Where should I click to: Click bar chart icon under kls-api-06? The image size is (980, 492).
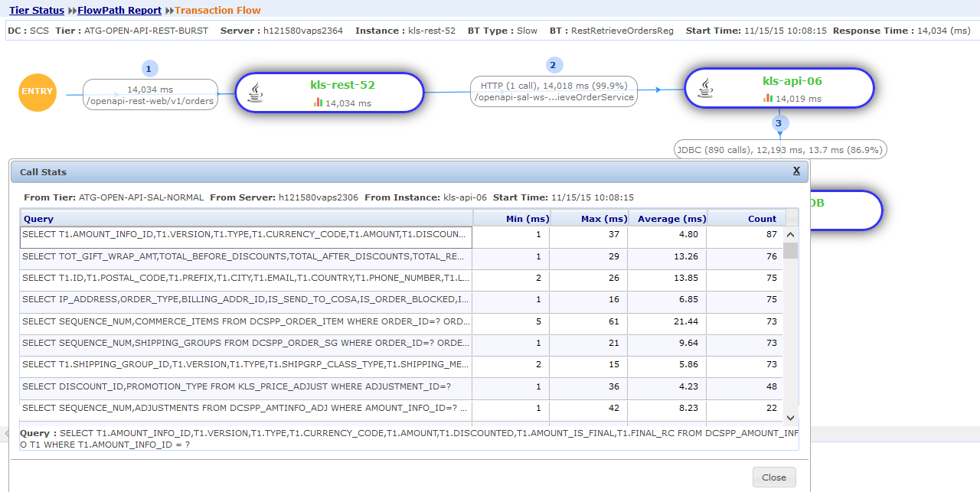pyautogui.click(x=768, y=98)
